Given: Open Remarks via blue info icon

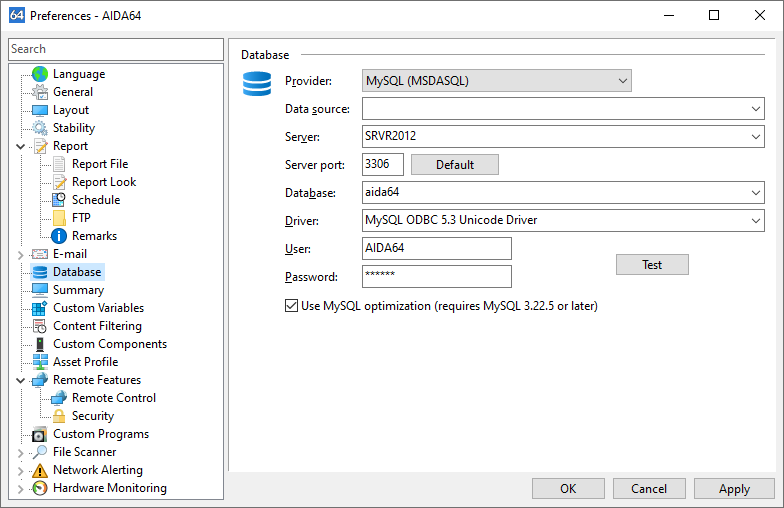Looking at the screenshot, I should click(x=58, y=236).
